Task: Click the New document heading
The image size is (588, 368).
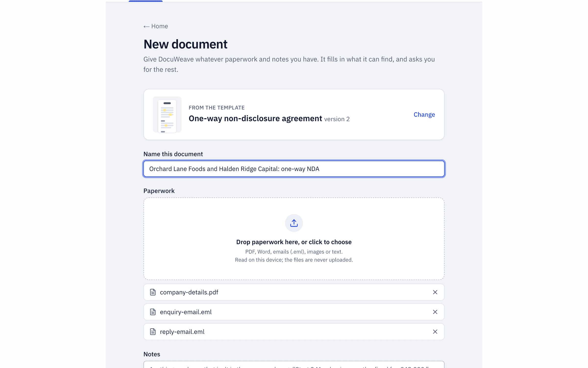Action: tap(185, 44)
